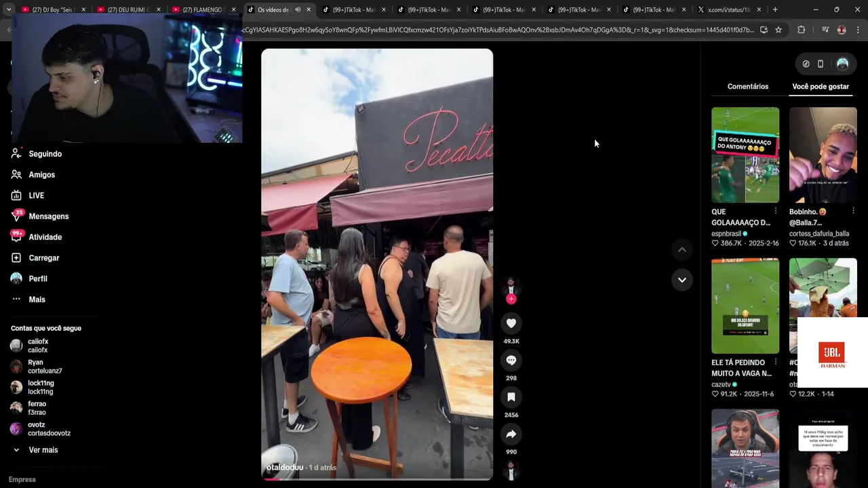Seek using the video progress bar
Viewport: 868px width, 488px height.
coord(377,479)
